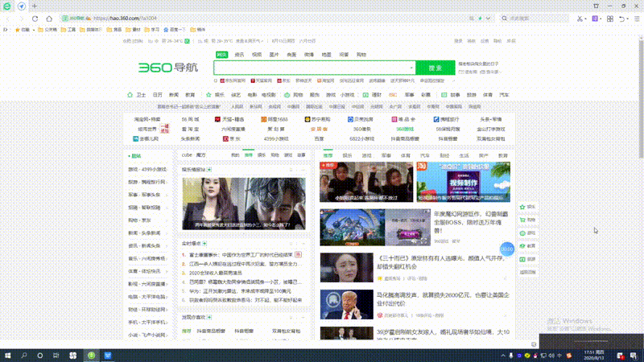Screen dimensions: 644x362
Task: Click the main 360 search input field
Action: pyautogui.click(x=315, y=68)
